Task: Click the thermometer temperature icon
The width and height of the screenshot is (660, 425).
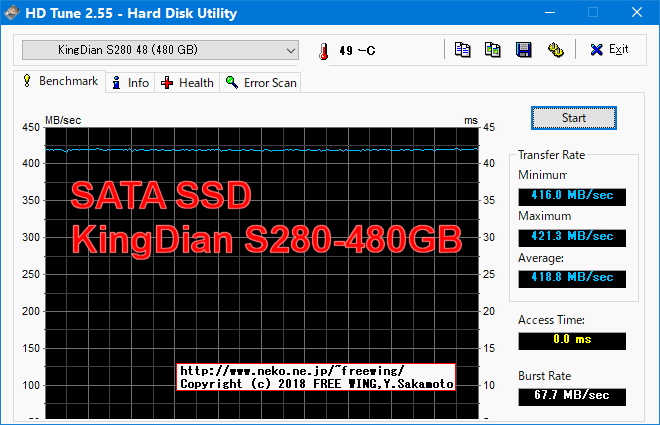Action: pos(324,51)
